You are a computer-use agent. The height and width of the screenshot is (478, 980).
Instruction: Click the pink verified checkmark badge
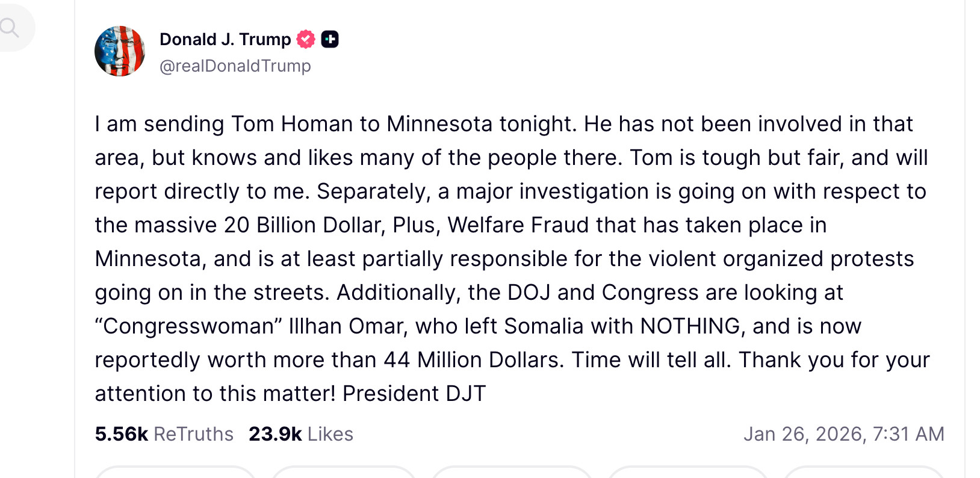tap(306, 40)
